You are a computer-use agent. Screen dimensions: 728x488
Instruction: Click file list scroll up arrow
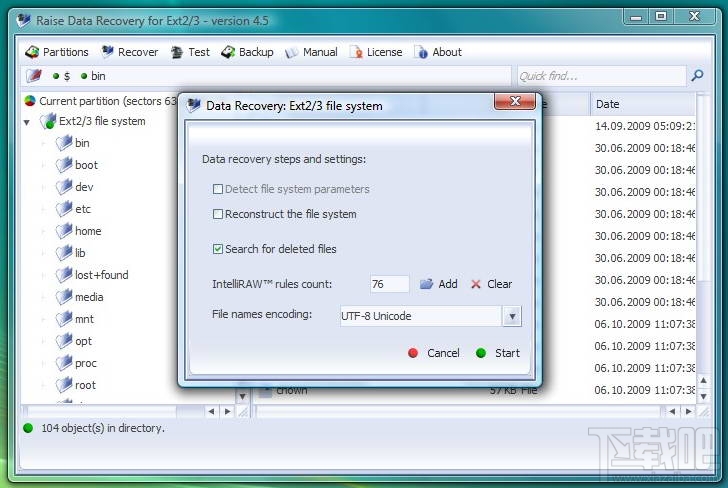[704, 380]
